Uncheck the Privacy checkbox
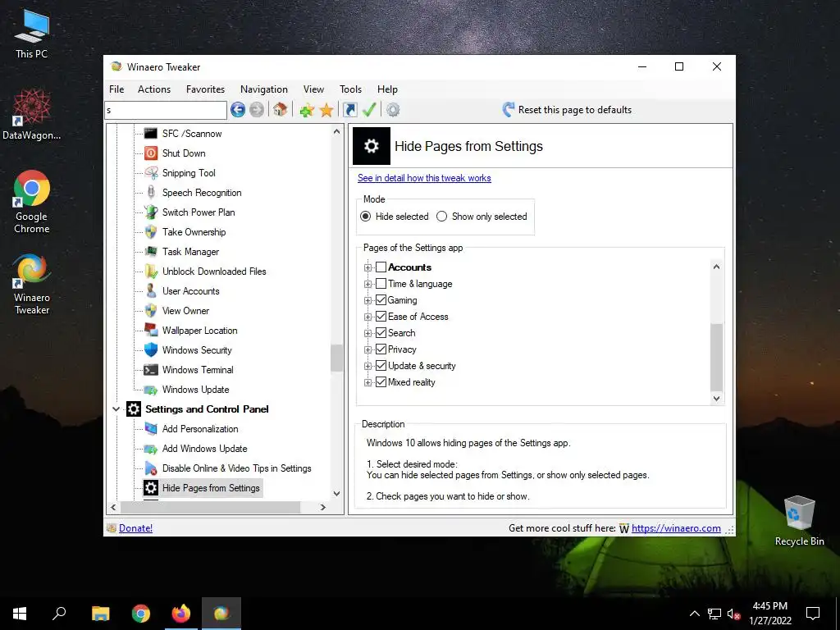840x630 pixels. coord(381,349)
